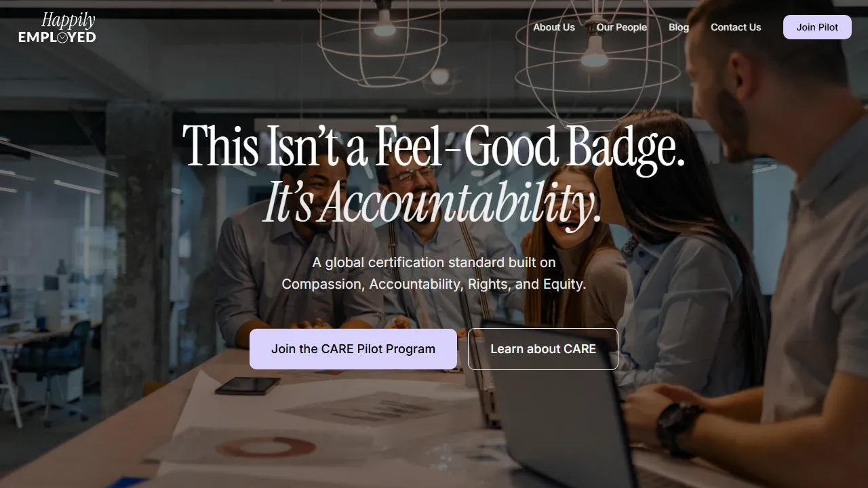The width and height of the screenshot is (868, 488).
Task: Click the EMPLOYED wordmark
Action: [x=56, y=37]
